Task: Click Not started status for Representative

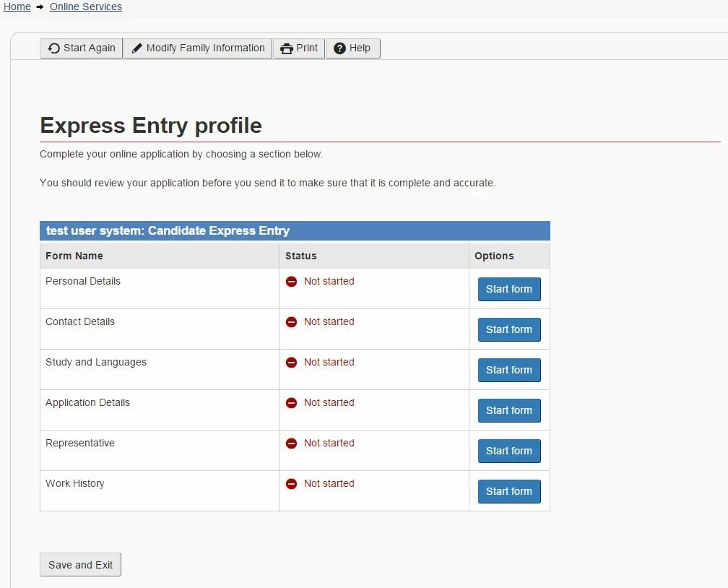Action: tap(329, 443)
